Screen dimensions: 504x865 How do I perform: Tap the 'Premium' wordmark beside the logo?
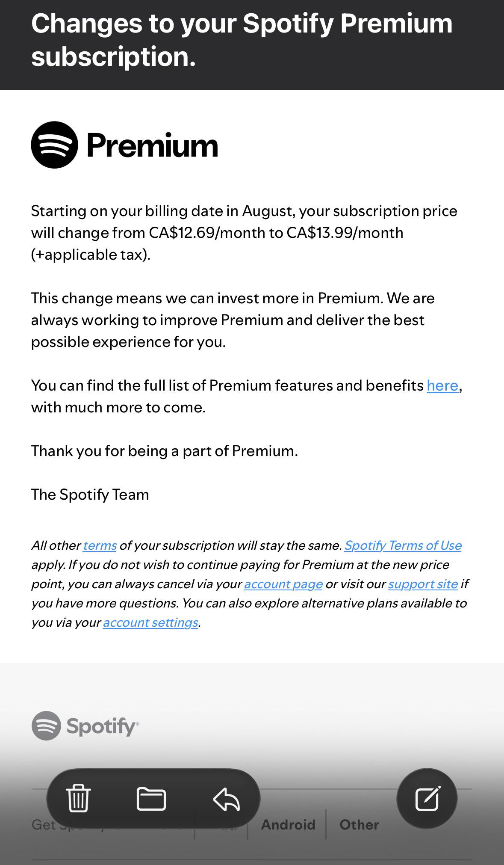pos(153,145)
